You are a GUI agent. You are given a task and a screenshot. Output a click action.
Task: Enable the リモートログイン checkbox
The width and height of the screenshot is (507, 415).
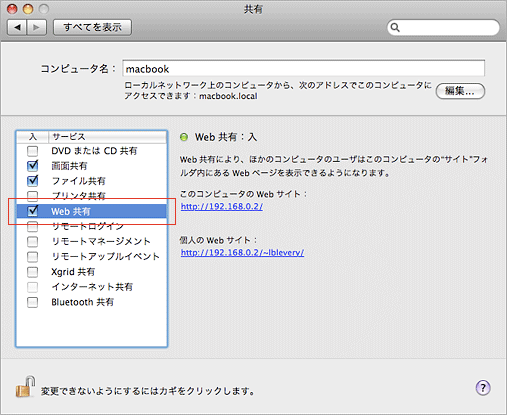(x=32, y=226)
